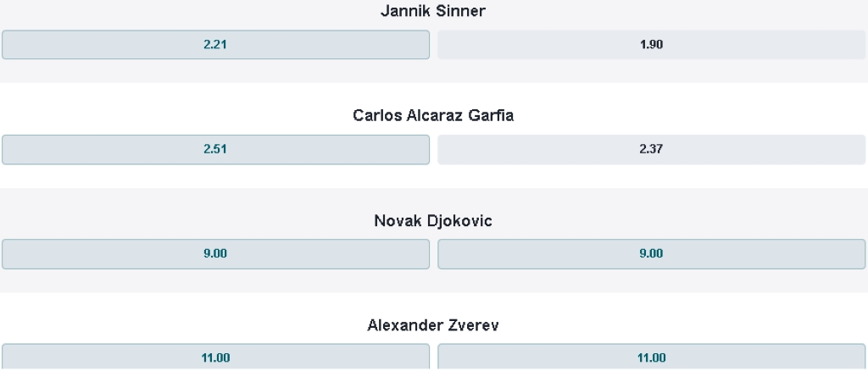Choose the 2.51 odds for Carlos Alcaraz
Screen dimensions: 868x371
pyautogui.click(x=215, y=149)
